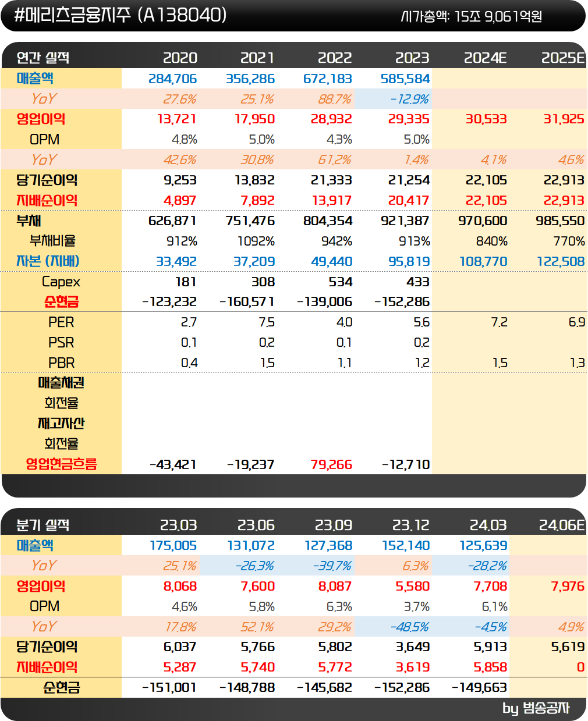Image resolution: width=588 pixels, height=721 pixels.
Task: Select annual 매출액 value 585,584
Action: [x=405, y=79]
